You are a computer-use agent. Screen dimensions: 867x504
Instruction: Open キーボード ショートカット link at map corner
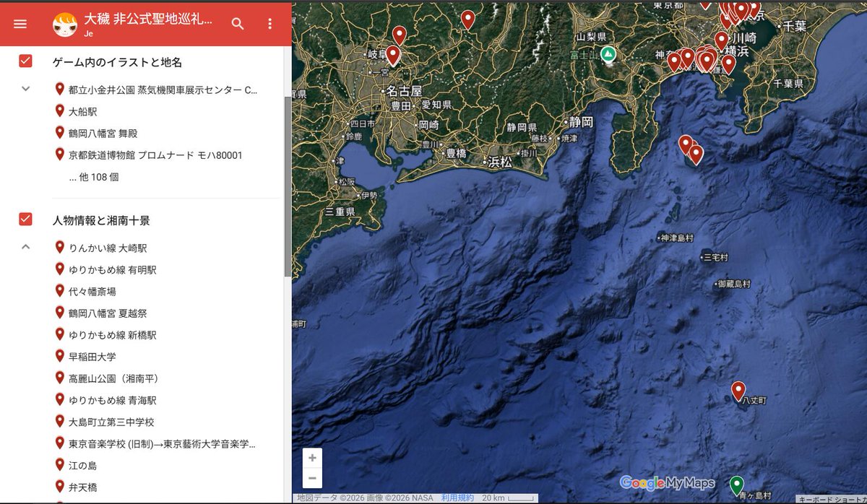coord(832,499)
